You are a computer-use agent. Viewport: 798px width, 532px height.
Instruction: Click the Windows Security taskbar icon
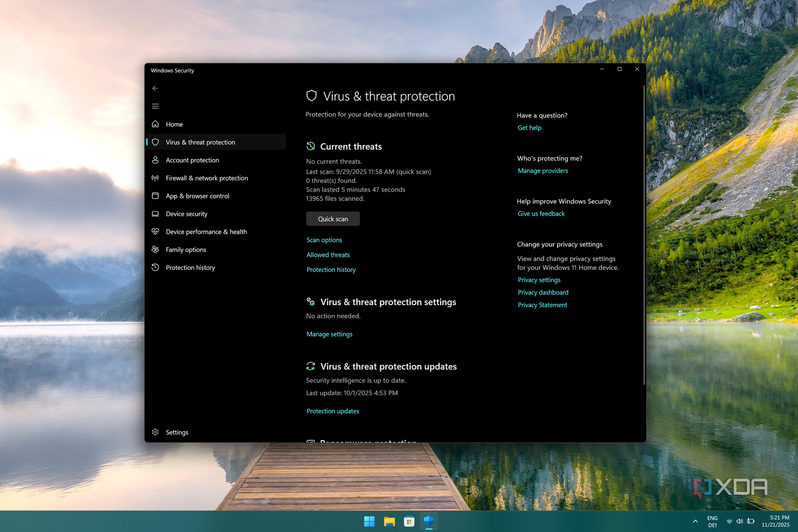click(x=429, y=521)
